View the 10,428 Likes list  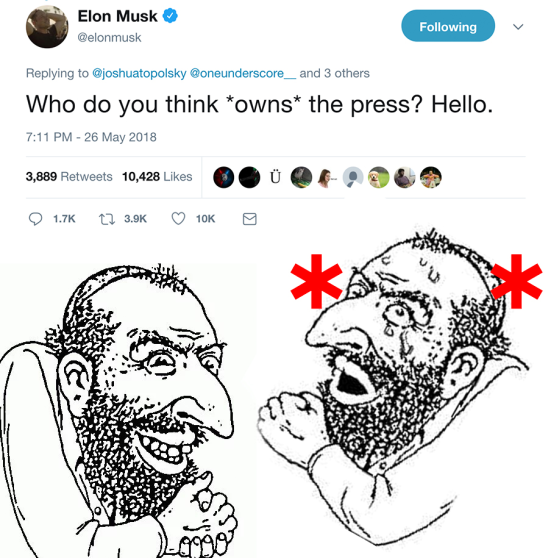[157, 177]
